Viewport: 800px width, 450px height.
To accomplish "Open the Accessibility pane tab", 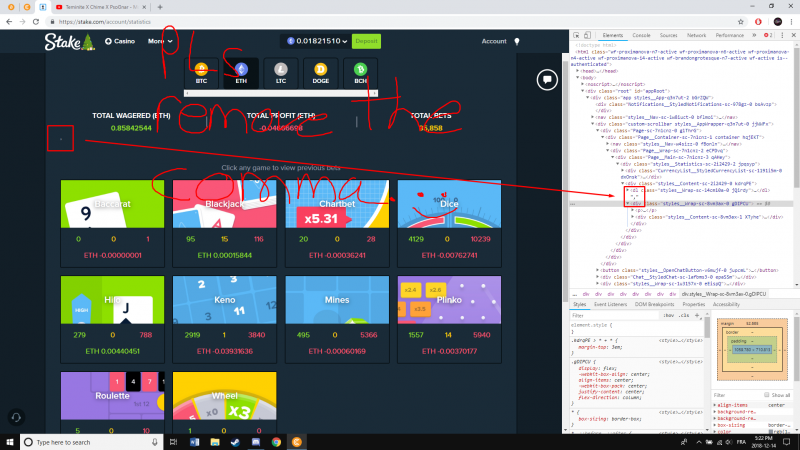I will coord(726,304).
